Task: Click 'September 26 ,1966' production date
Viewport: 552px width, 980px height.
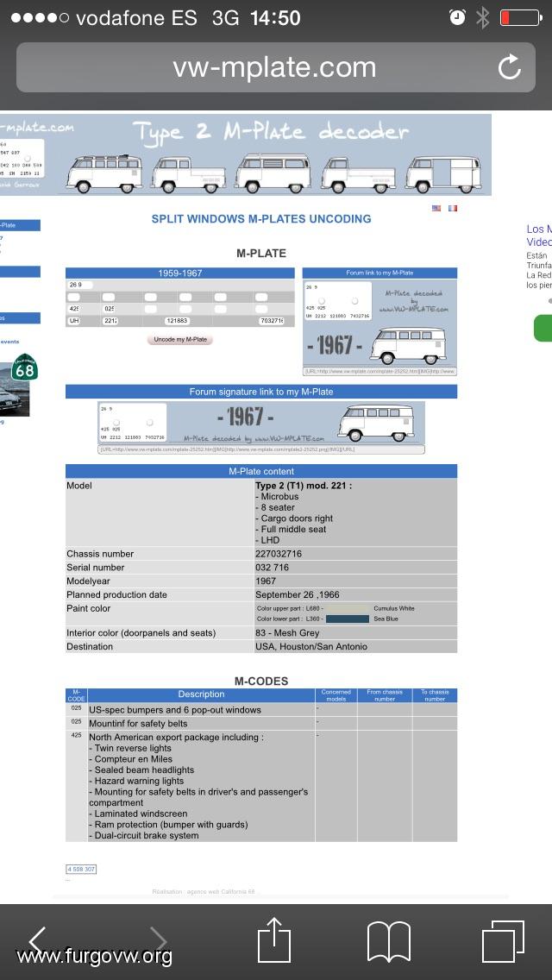Action: 298,594
